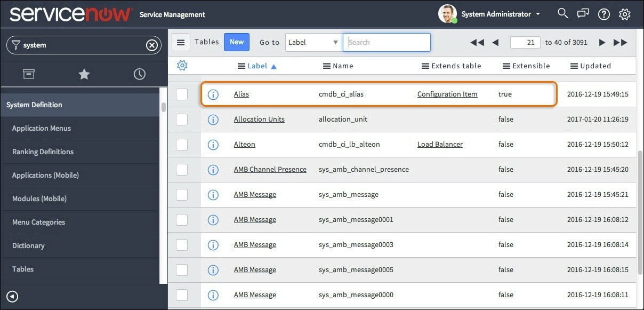Open the Dictionary module in navigator
644x310 pixels.
(x=28, y=245)
